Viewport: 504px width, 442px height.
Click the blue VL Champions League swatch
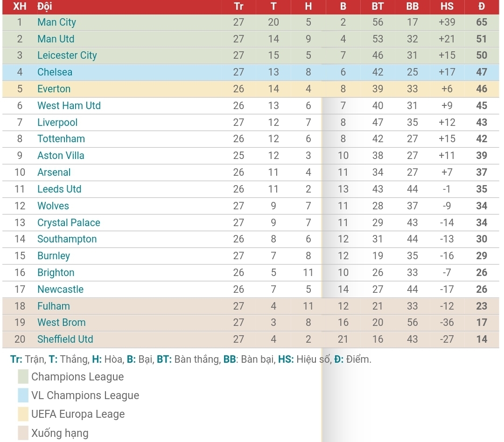[x=23, y=395]
